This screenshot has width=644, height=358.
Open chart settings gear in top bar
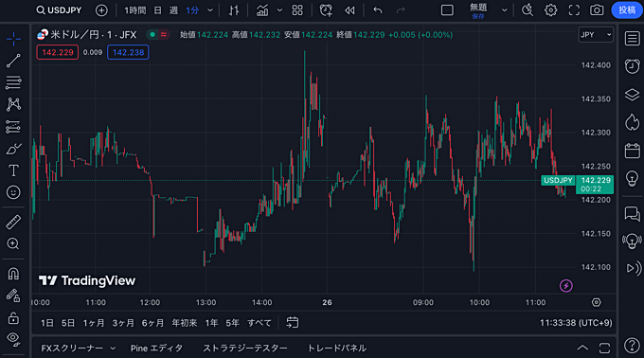coord(551,10)
